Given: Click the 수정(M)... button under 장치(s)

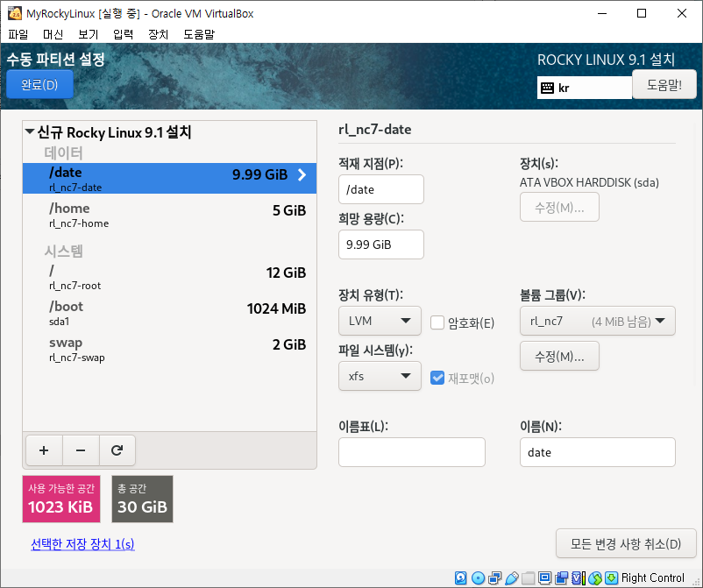Looking at the screenshot, I should 559,207.
